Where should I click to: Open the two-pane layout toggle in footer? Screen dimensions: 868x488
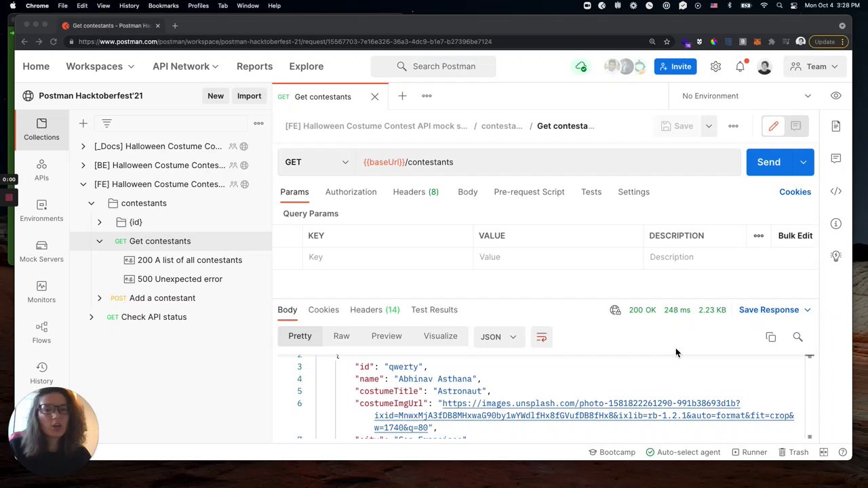[x=824, y=452]
